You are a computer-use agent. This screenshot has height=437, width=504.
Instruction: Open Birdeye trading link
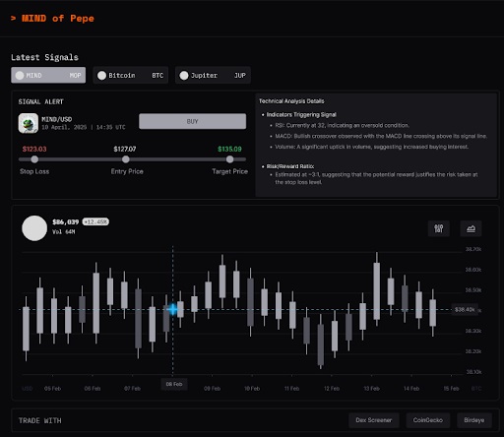474,420
